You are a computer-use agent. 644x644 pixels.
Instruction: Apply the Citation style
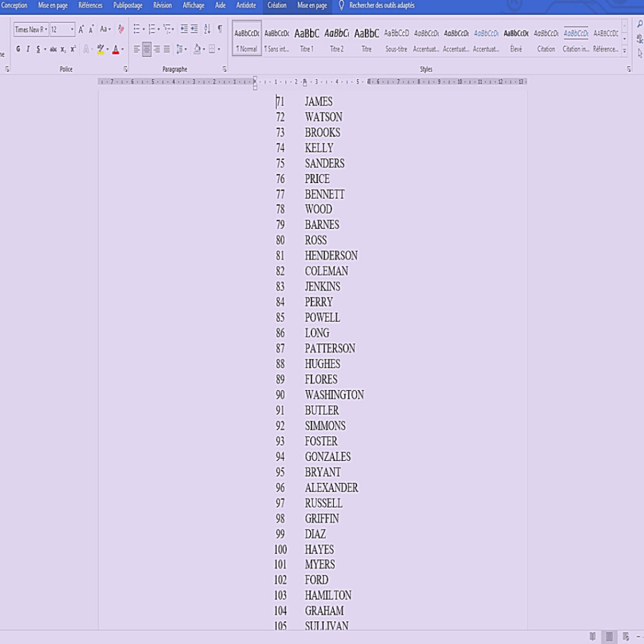click(546, 38)
